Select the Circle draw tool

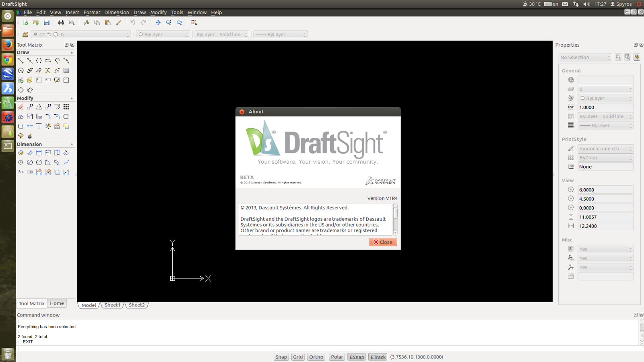(21, 70)
